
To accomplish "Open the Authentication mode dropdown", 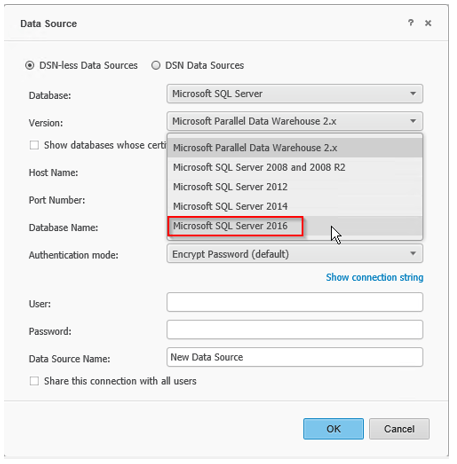I will click(x=295, y=254).
